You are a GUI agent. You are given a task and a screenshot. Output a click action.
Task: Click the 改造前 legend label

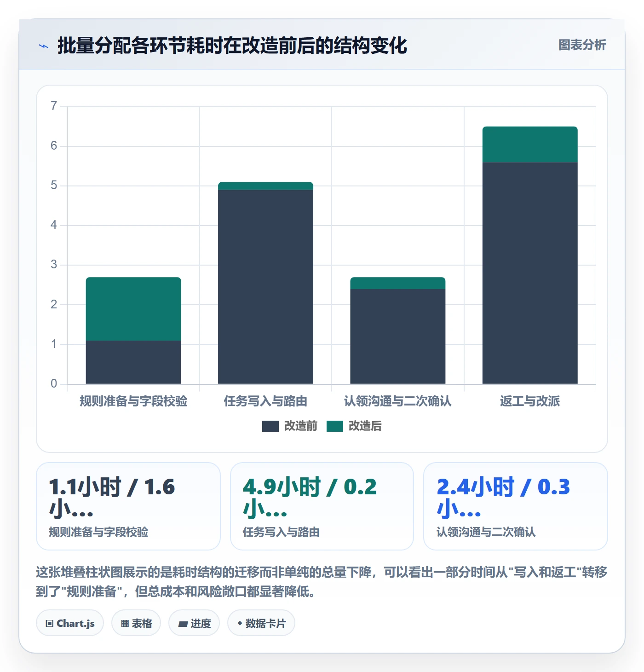click(x=301, y=426)
